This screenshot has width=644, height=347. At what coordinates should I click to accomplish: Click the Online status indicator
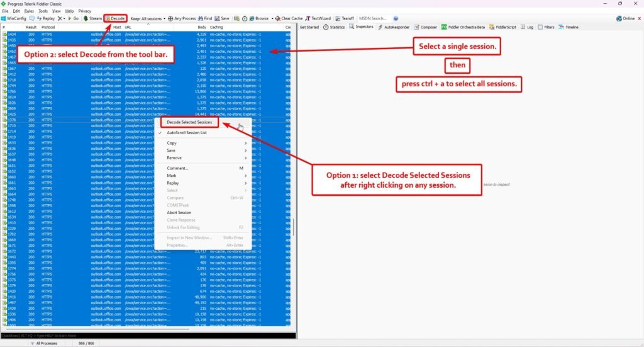[625, 18]
